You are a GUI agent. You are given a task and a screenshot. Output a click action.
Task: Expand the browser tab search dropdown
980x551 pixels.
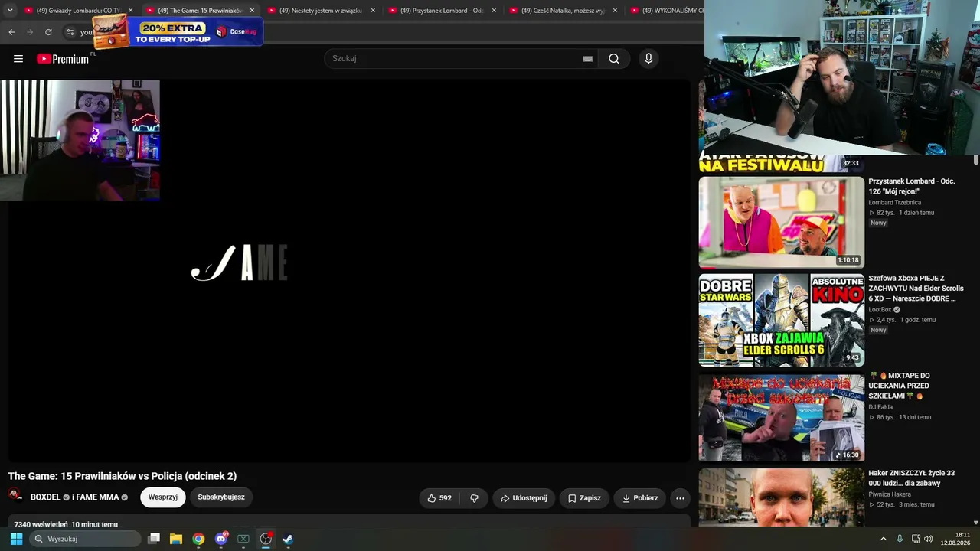(10, 11)
